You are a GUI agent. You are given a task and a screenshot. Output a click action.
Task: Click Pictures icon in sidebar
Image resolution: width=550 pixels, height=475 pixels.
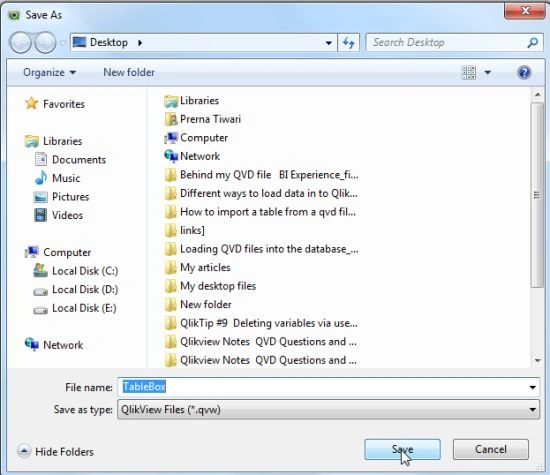click(x=41, y=197)
